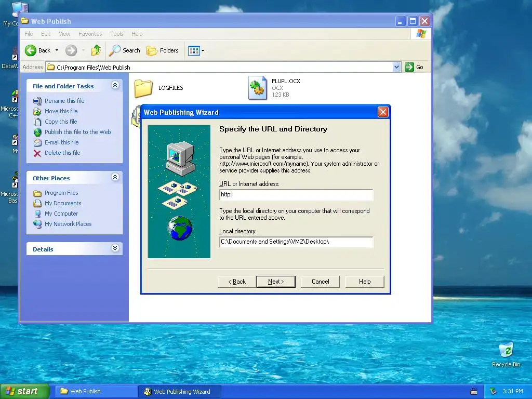532x399 pixels.
Task: Switch to Web Publish taskbar button
Action: 96,391
